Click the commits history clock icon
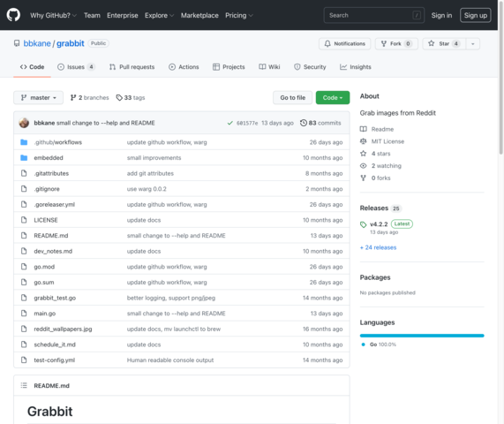 tap(303, 123)
